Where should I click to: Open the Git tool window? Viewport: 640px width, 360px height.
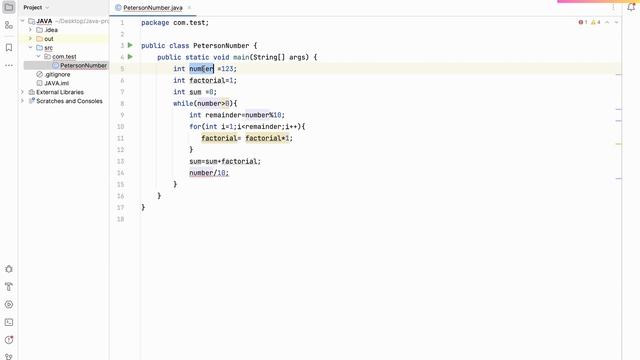tap(9, 357)
